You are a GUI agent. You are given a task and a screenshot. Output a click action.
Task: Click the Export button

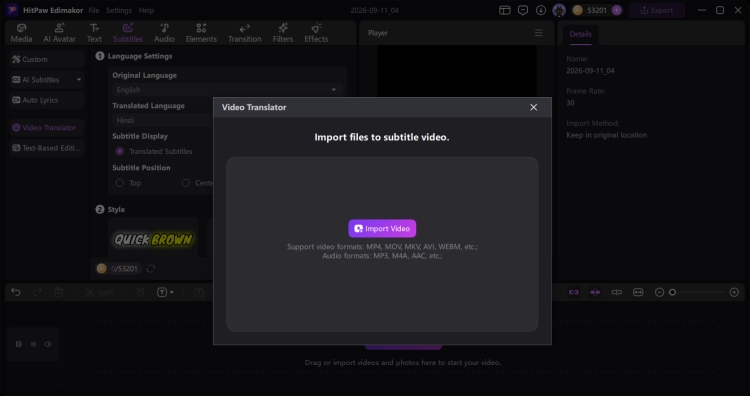click(656, 10)
